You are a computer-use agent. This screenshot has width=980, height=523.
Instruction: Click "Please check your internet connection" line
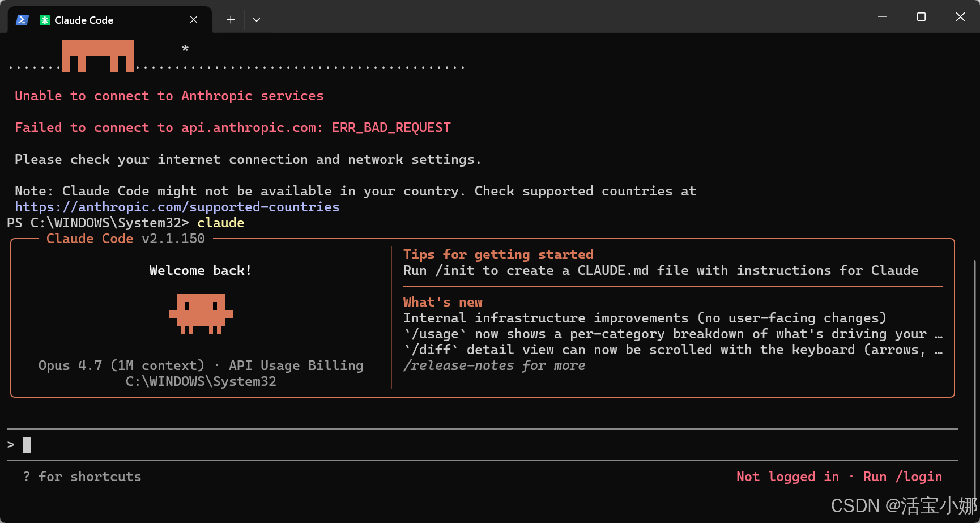coord(248,159)
